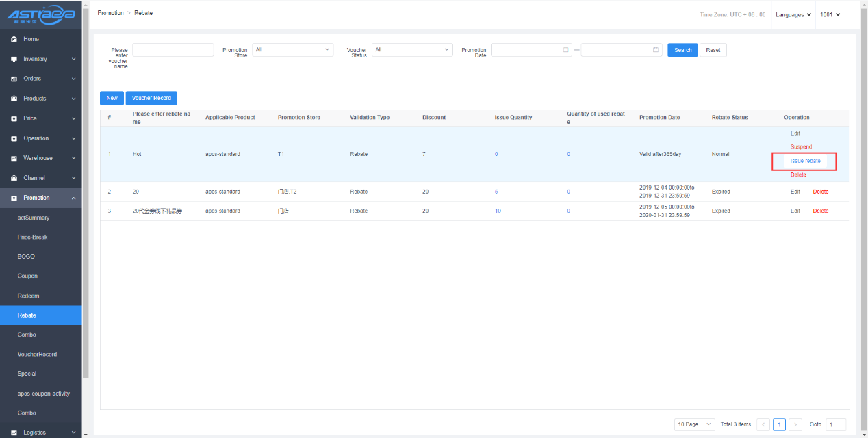Screen dimensions: 868x438
Task: Open the Voucher Status dropdown
Action: pyautogui.click(x=412, y=50)
